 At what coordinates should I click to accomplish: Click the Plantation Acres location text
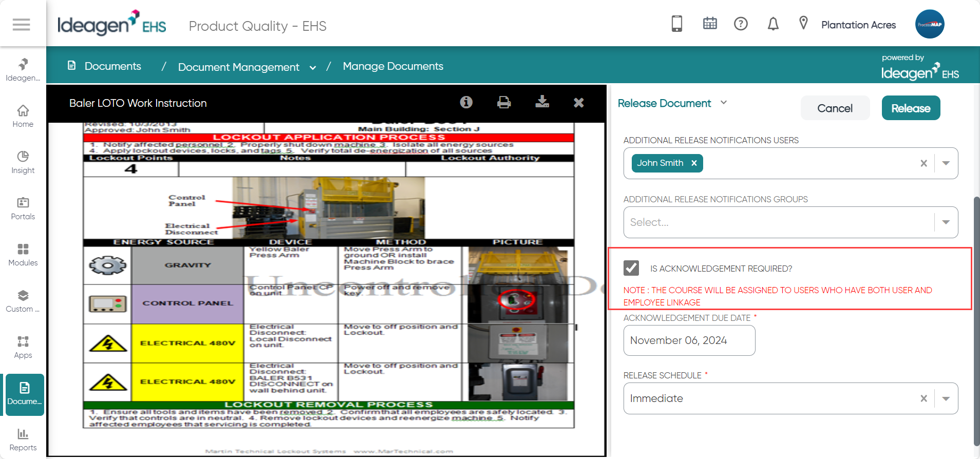click(x=858, y=25)
